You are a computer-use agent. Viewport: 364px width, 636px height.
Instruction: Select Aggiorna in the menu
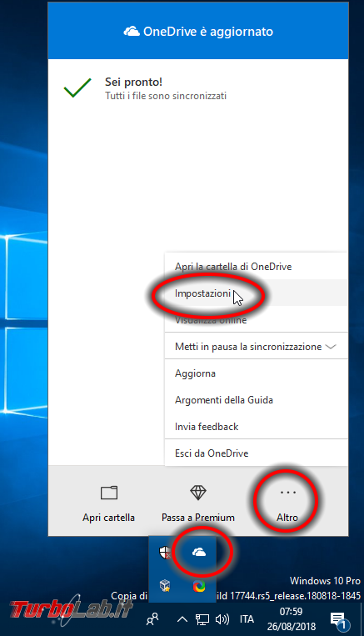(257, 373)
